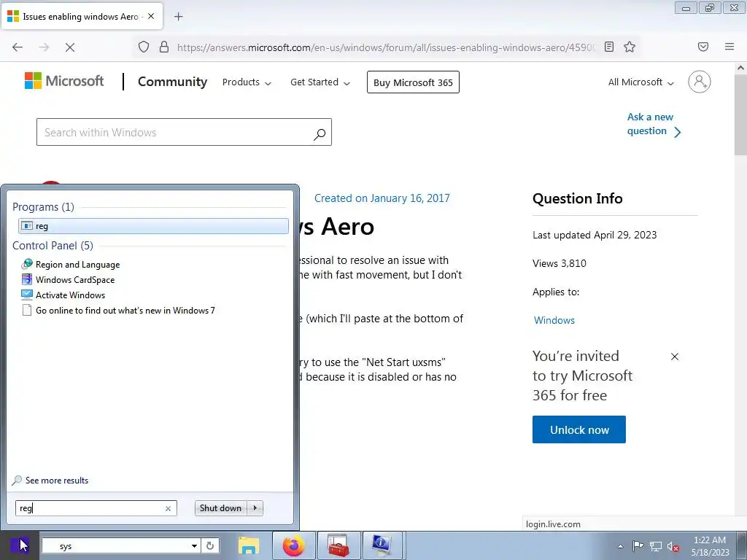
Task: Dismiss the Microsoft 365 invitation
Action: pyautogui.click(x=675, y=356)
